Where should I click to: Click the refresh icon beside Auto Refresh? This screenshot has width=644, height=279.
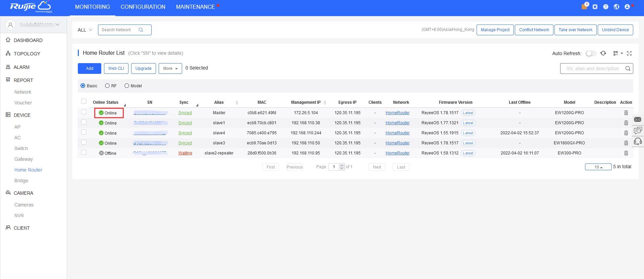pos(603,53)
